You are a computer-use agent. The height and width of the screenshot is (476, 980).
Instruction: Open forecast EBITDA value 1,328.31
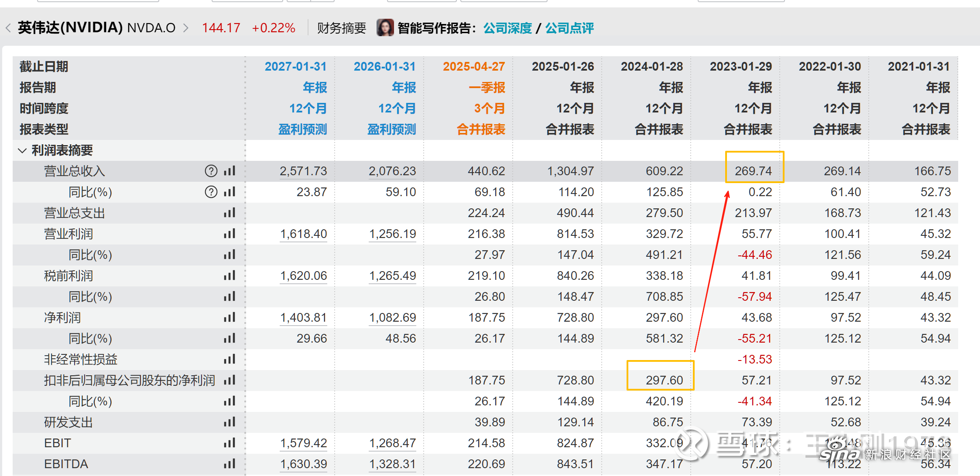pyautogui.click(x=392, y=464)
